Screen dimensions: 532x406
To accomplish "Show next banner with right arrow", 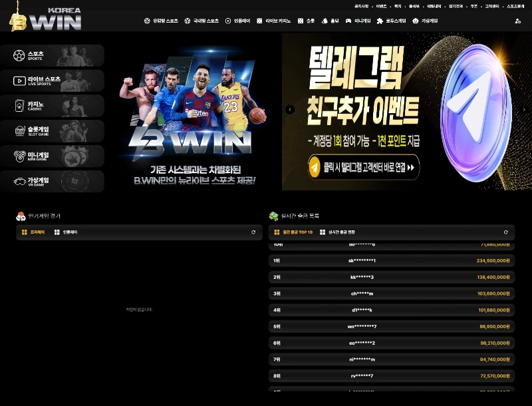I will click(x=524, y=110).
